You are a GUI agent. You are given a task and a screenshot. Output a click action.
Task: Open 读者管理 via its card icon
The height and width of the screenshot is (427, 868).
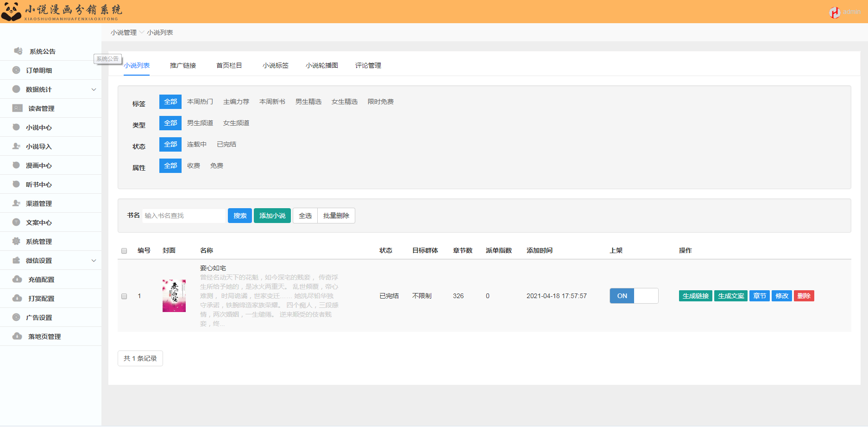coord(18,108)
